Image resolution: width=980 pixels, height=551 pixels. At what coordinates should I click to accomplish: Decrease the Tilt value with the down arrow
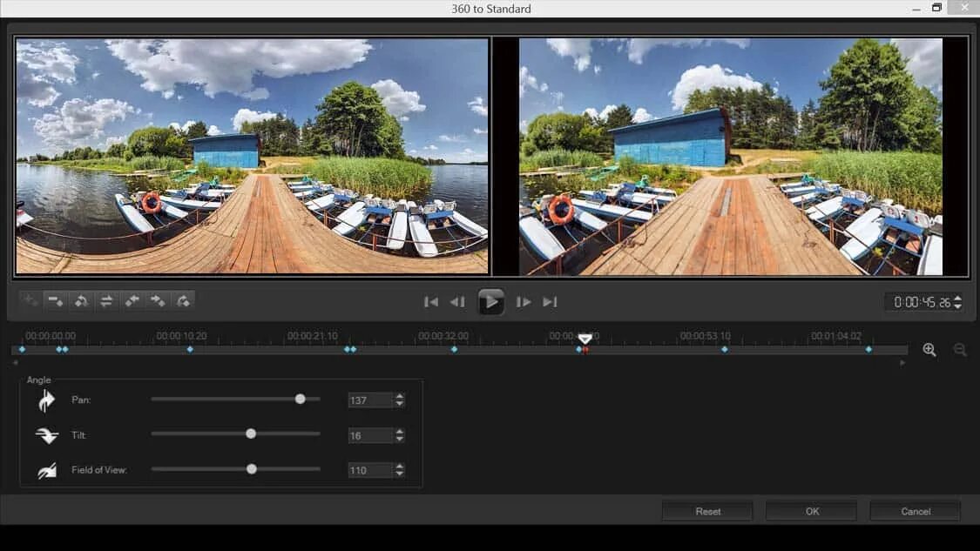(x=400, y=440)
